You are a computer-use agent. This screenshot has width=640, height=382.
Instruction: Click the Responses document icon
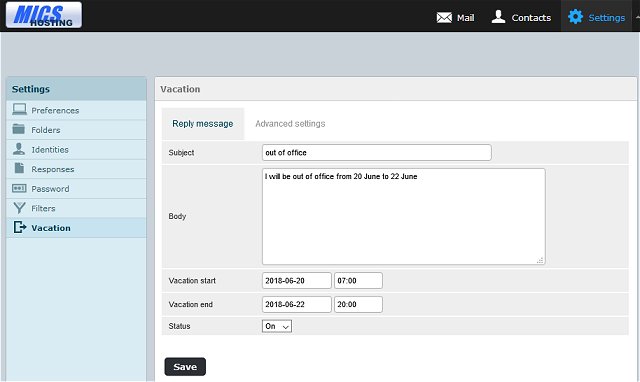19,168
